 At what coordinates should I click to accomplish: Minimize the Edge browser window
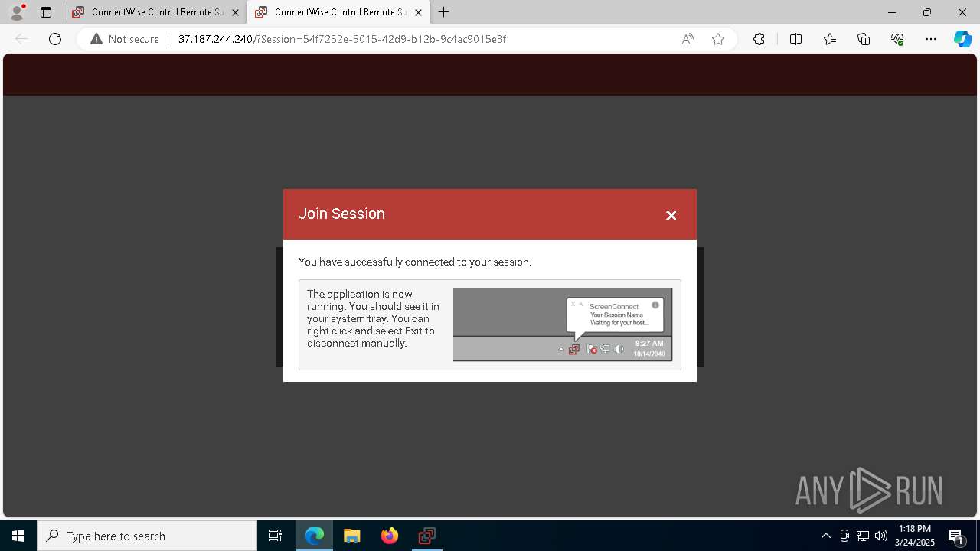point(892,12)
